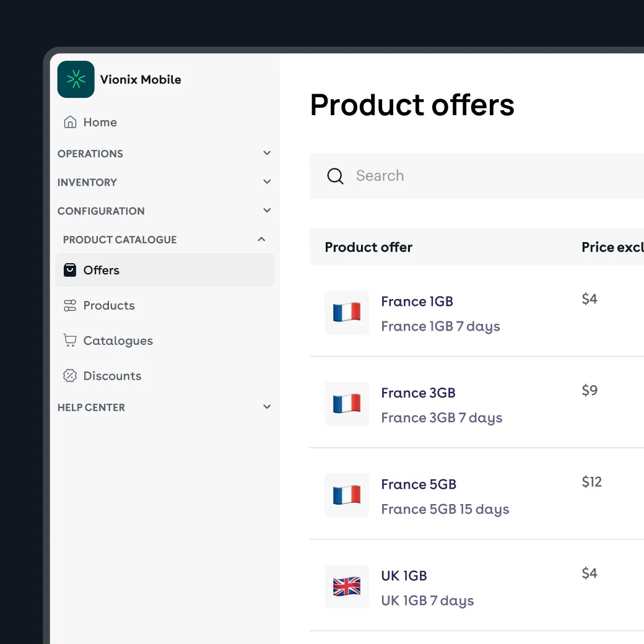Open the France 5GB offer link
The width and height of the screenshot is (644, 644).
point(419,485)
